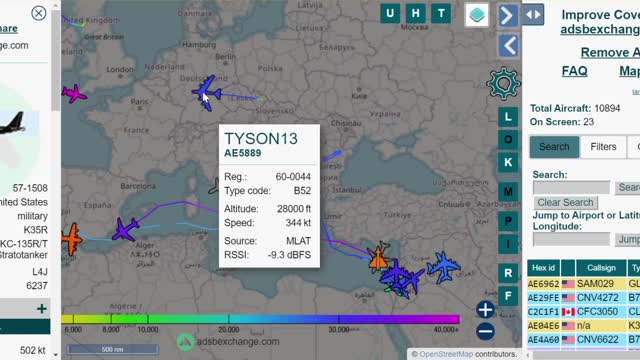
Task: Toggle the L map button
Action: click(x=508, y=117)
